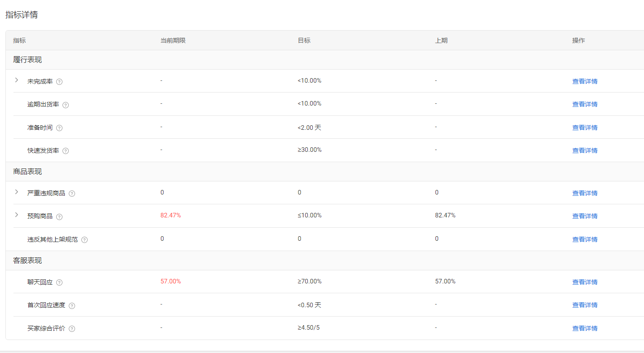Screen dimensions: 644x353
Task: Click info icon beside 预购商品
Action: click(59, 216)
